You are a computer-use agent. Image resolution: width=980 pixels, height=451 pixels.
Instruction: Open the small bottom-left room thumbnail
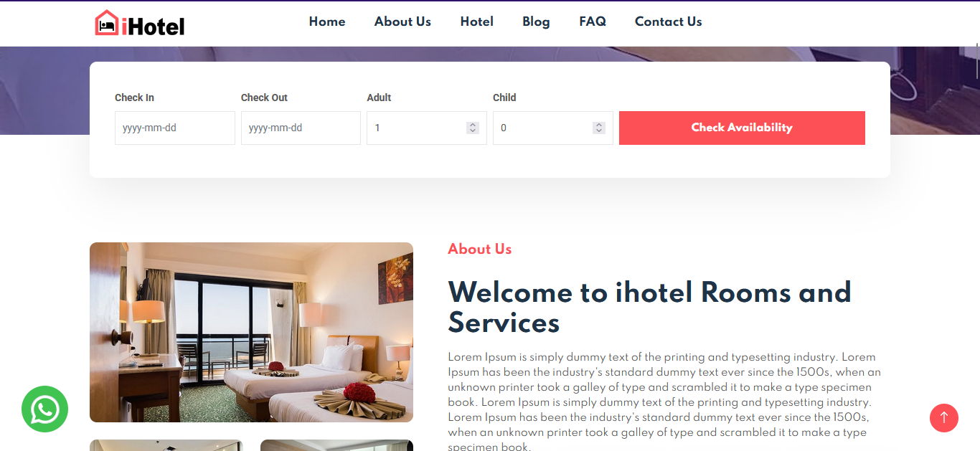click(166, 445)
